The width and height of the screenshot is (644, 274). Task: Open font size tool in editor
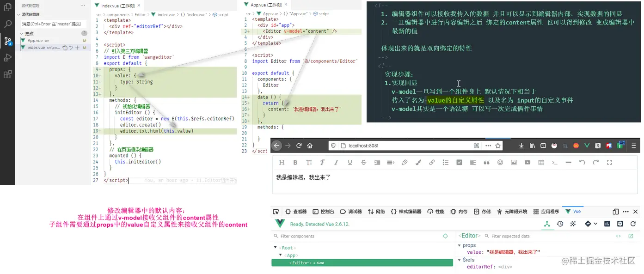(x=309, y=163)
